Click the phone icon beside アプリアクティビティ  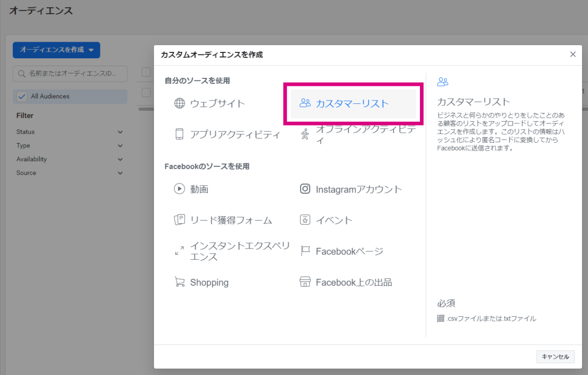tap(179, 134)
